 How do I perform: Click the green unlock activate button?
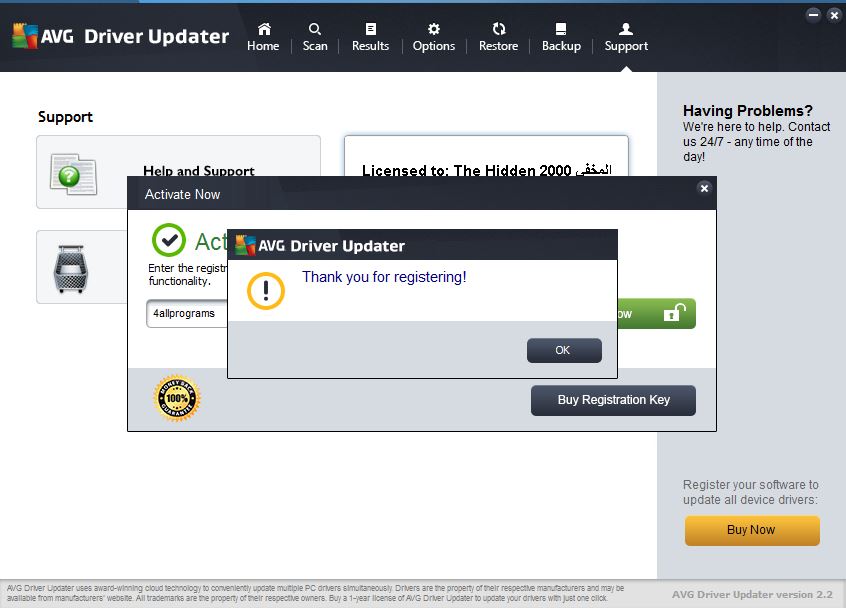point(656,313)
